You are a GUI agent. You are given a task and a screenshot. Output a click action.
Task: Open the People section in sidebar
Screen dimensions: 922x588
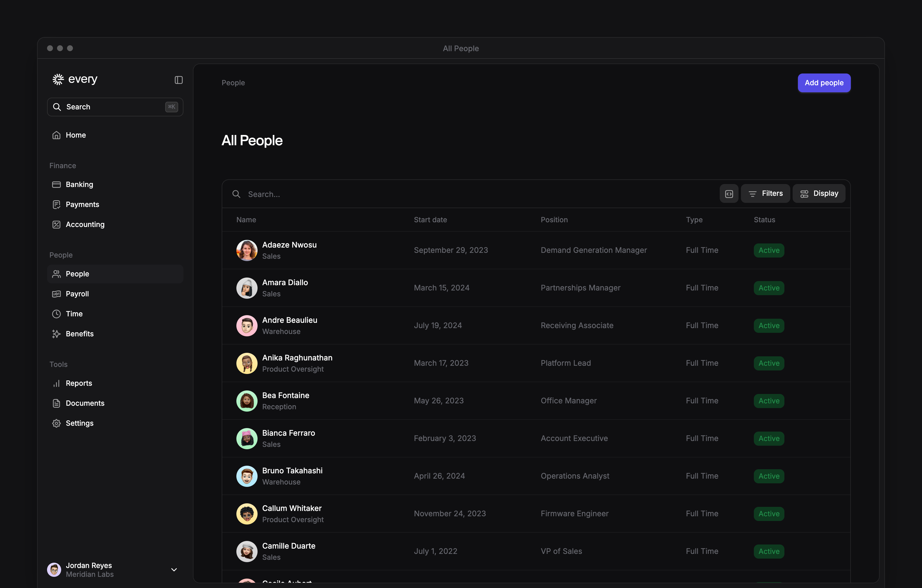115,274
